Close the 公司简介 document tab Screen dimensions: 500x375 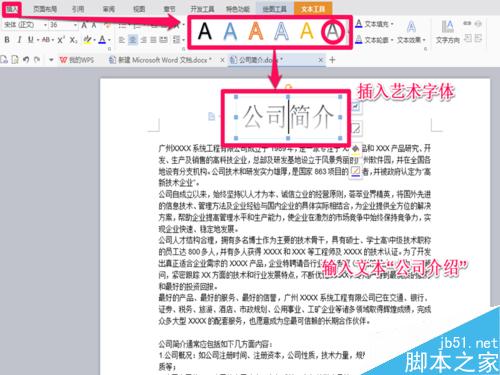click(x=320, y=60)
